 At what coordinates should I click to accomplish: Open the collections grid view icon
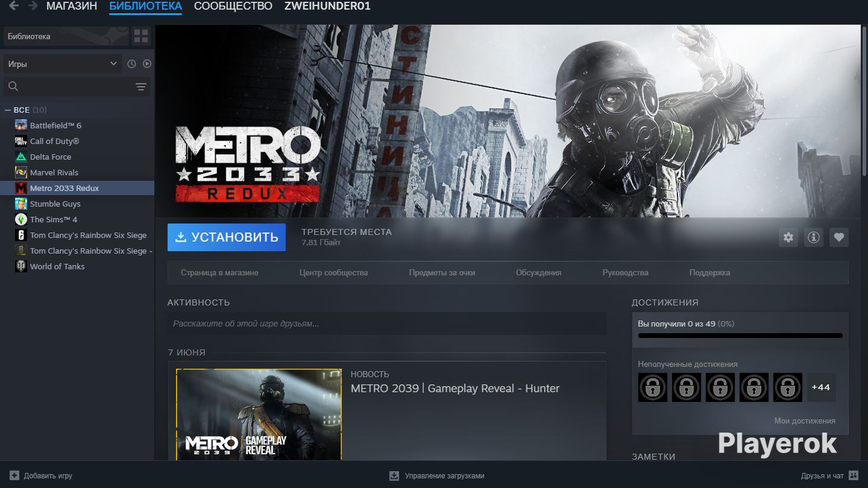click(x=141, y=36)
